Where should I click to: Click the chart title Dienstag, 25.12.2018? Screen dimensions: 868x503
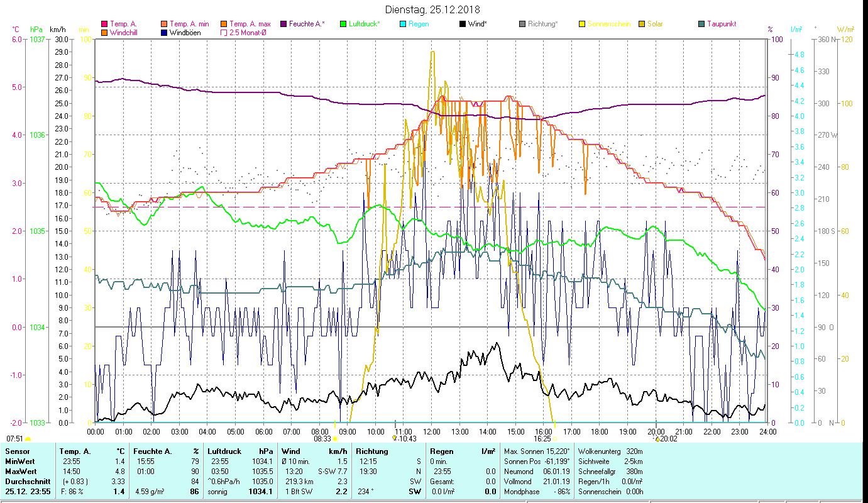432,9
